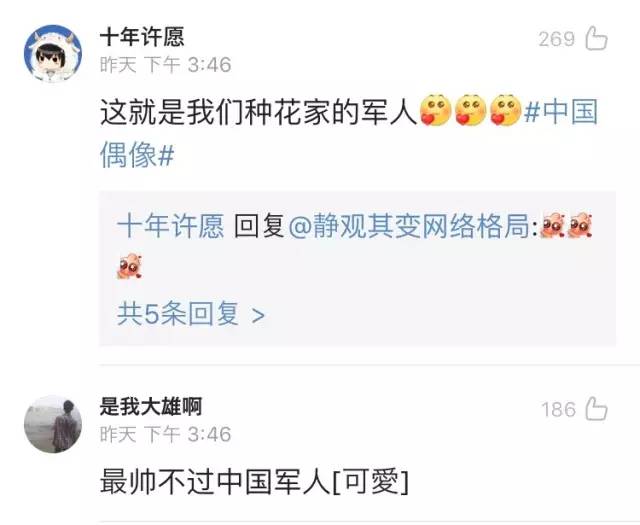Click the timestamp under 是我大雄啊
Image resolution: width=640 pixels, height=525 pixels.
(166, 434)
